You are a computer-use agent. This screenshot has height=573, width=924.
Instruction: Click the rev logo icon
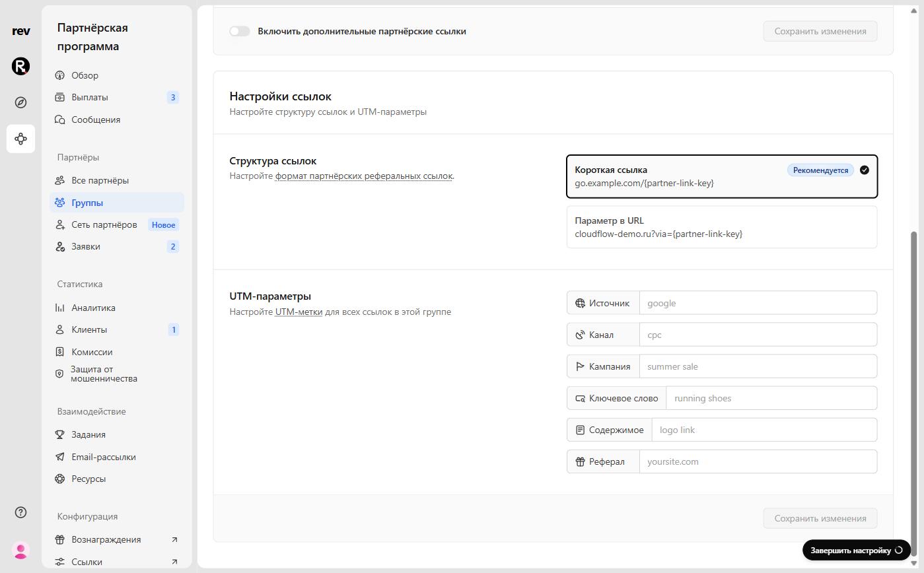pyautogui.click(x=20, y=31)
